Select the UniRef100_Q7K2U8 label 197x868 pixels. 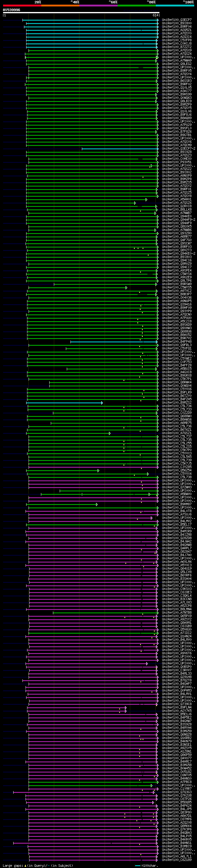tap(177, 796)
